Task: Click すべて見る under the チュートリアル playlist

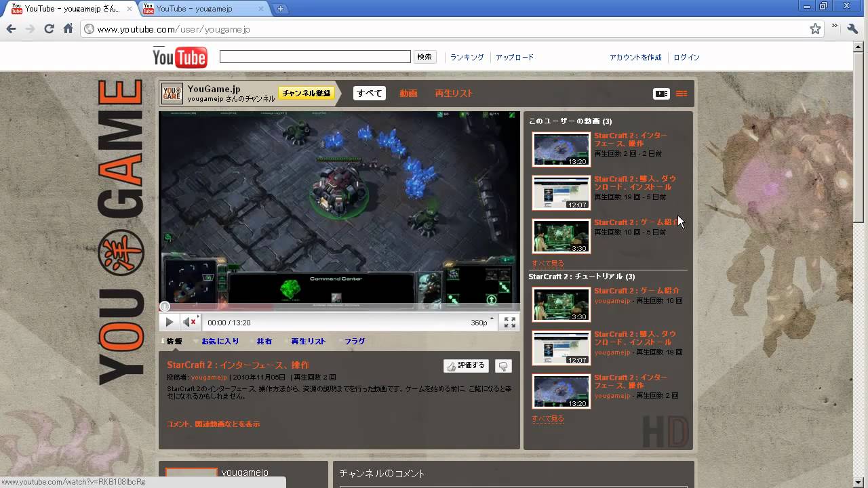Action: click(548, 419)
